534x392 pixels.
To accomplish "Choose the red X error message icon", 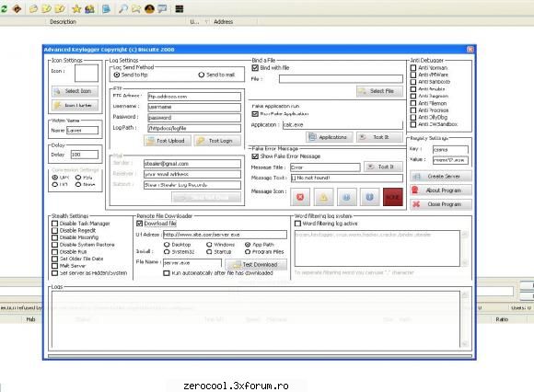I will click(300, 197).
